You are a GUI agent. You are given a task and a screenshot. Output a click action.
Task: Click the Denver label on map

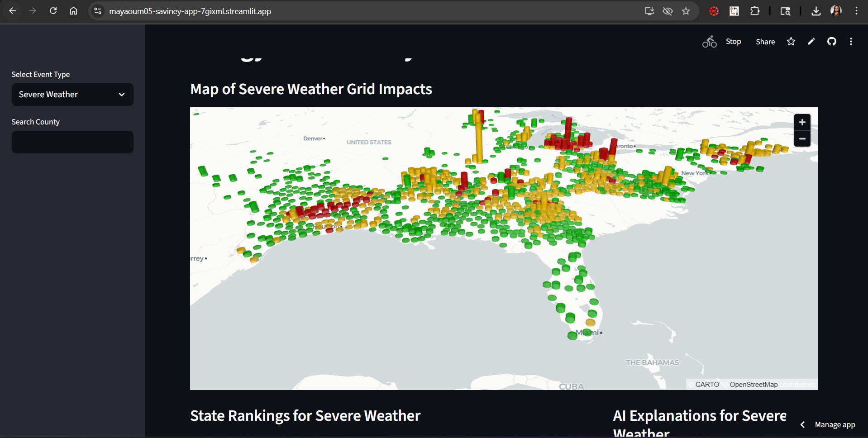(313, 138)
